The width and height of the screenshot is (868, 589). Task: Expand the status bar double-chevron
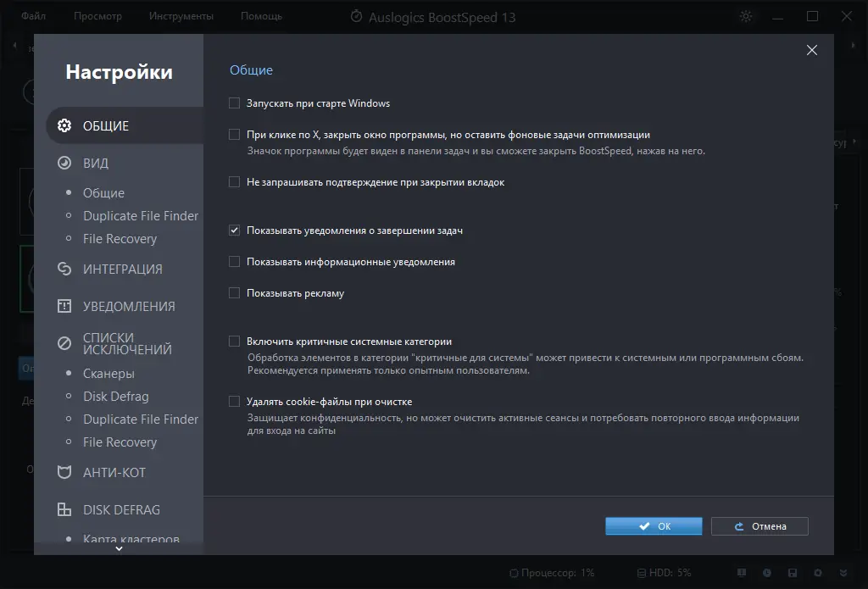tap(842, 573)
